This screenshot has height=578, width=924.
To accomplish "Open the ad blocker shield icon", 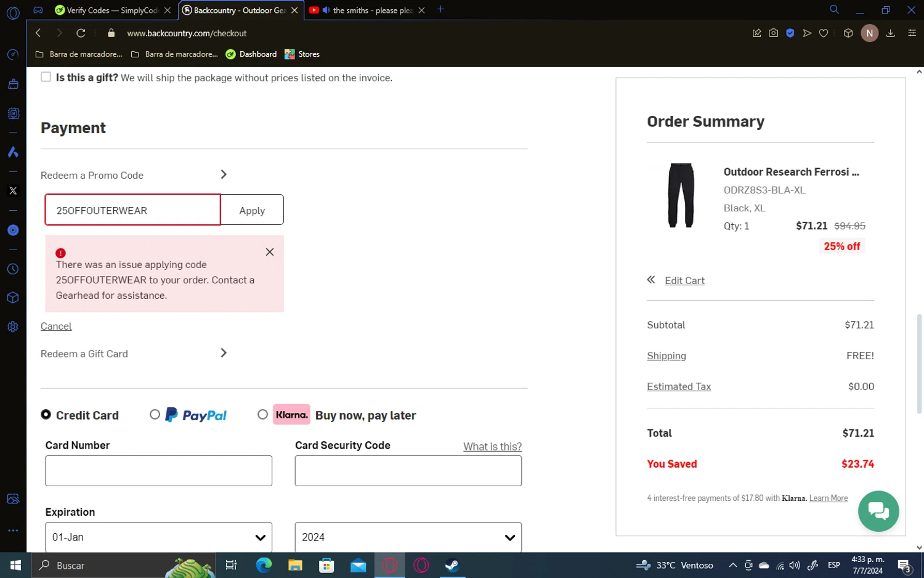I will [790, 33].
